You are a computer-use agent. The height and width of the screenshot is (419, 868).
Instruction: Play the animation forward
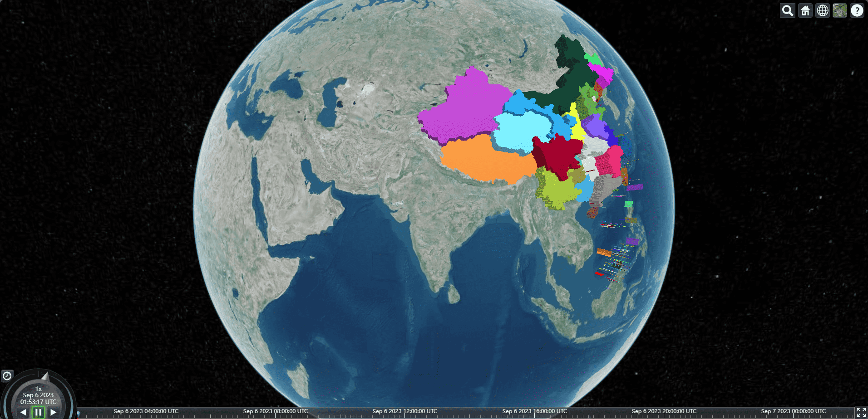point(53,412)
